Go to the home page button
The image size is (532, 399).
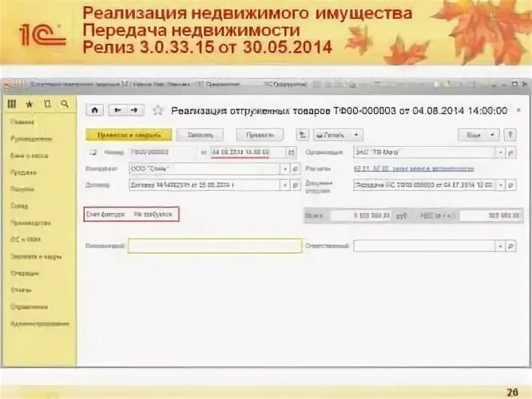click(x=95, y=110)
